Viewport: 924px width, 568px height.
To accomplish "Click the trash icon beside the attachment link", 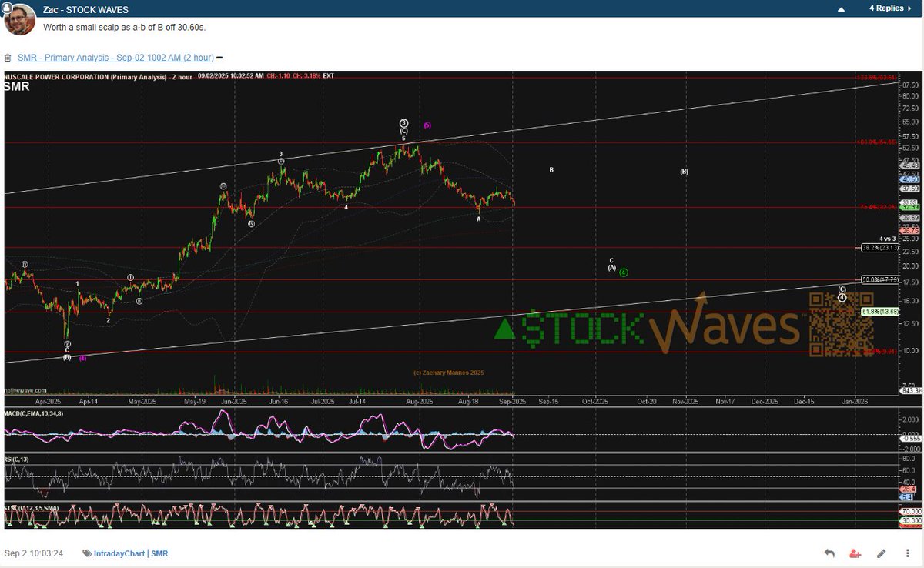I will 8,58.
